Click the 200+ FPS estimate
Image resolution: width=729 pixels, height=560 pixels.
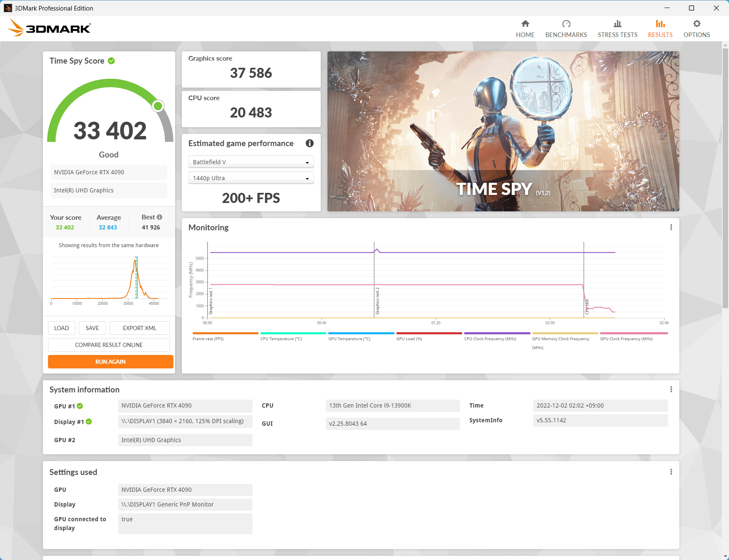tap(251, 198)
